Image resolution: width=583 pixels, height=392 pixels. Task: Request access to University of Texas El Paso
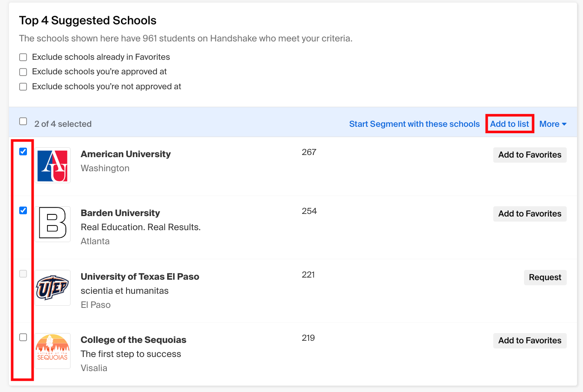pyautogui.click(x=545, y=278)
